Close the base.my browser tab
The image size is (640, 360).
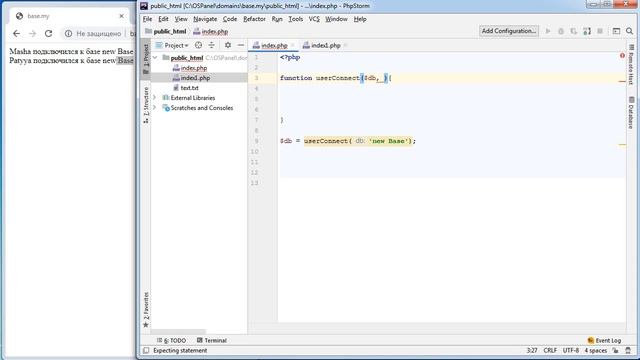pos(121,16)
